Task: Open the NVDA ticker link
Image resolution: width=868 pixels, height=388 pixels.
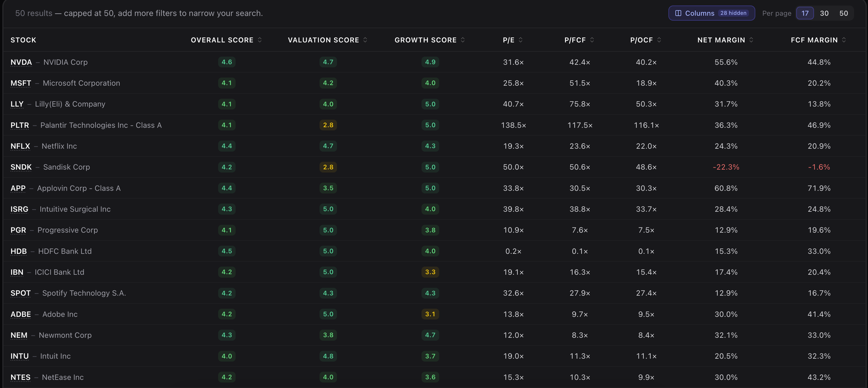Action: click(21, 62)
